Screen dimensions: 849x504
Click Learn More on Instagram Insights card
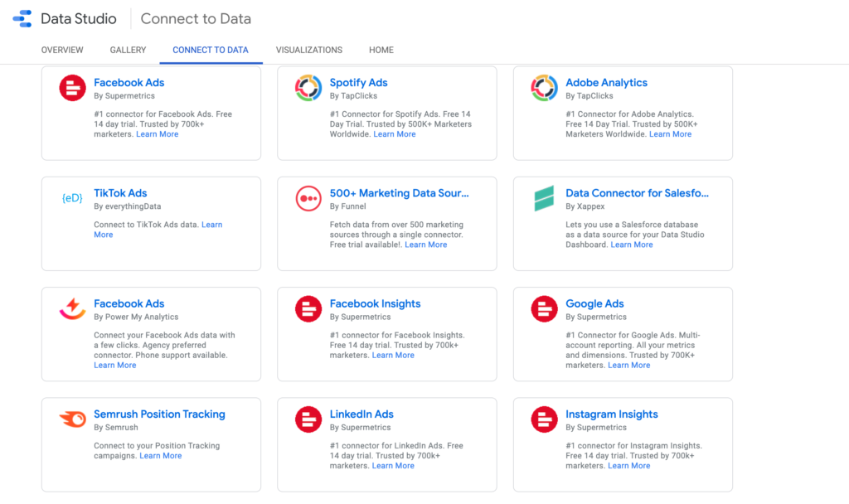click(629, 465)
